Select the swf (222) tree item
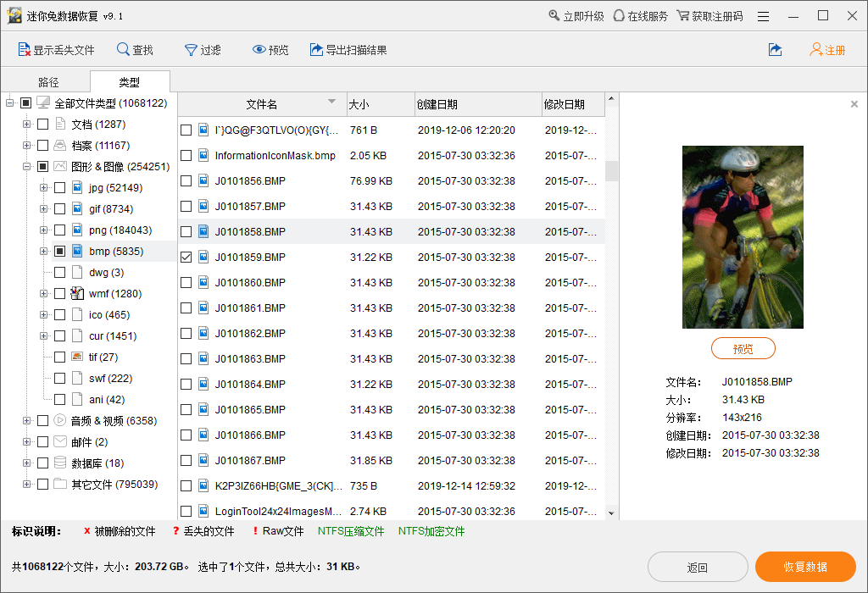Screen dimensions: 868x593 111,379
